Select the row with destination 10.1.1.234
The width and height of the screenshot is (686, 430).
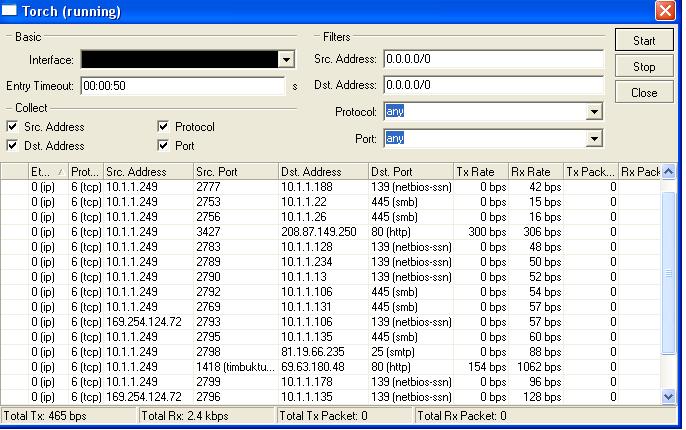click(x=331, y=262)
